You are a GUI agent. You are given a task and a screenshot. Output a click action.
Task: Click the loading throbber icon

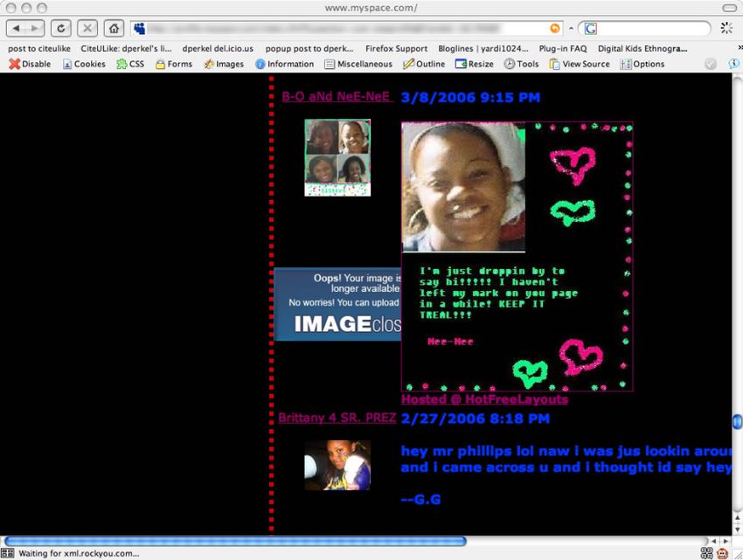pyautogui.click(x=726, y=28)
